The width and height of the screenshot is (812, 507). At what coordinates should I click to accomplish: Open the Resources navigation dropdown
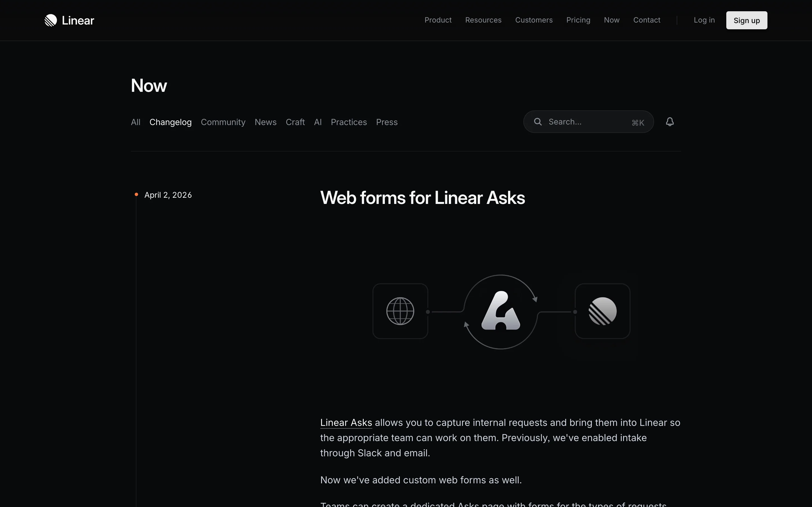[483, 20]
